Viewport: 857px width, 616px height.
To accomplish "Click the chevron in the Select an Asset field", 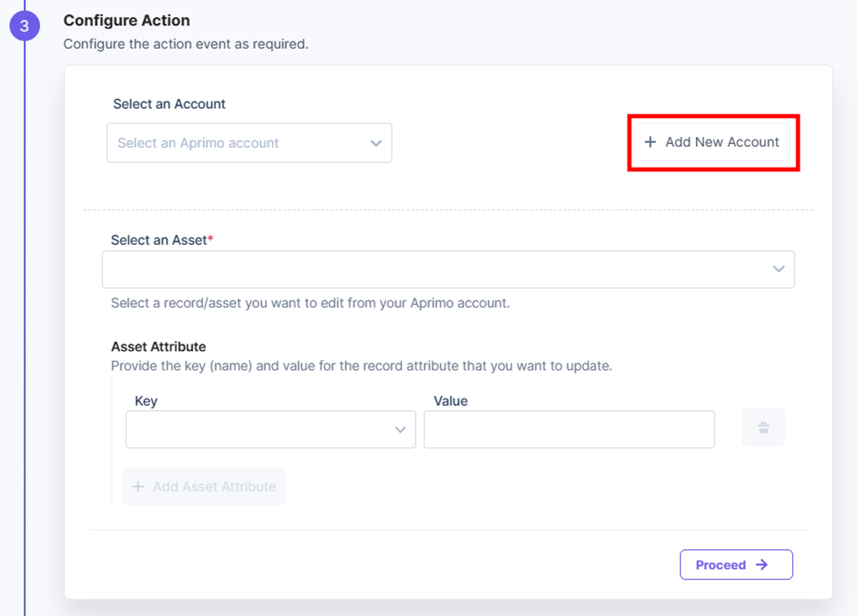I will pos(778,269).
